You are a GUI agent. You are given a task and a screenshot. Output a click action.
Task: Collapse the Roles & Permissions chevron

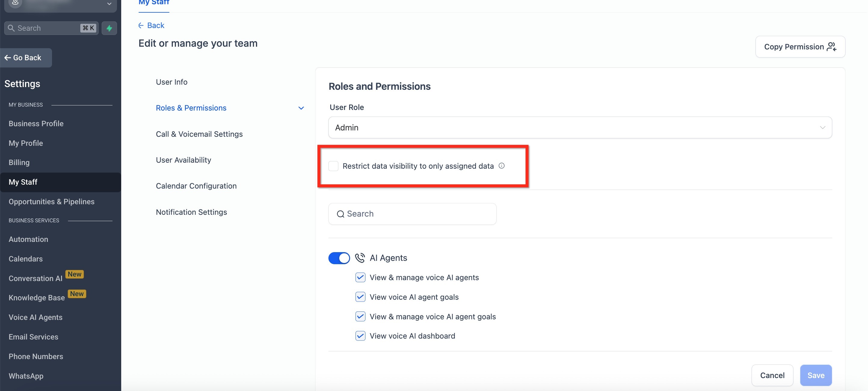(301, 108)
